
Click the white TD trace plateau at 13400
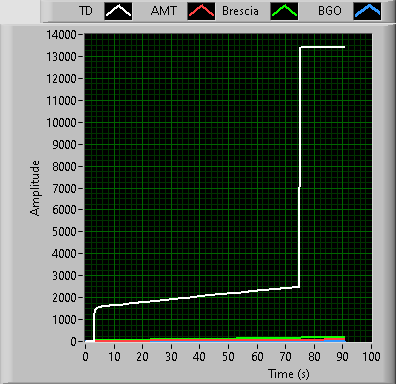coord(322,47)
